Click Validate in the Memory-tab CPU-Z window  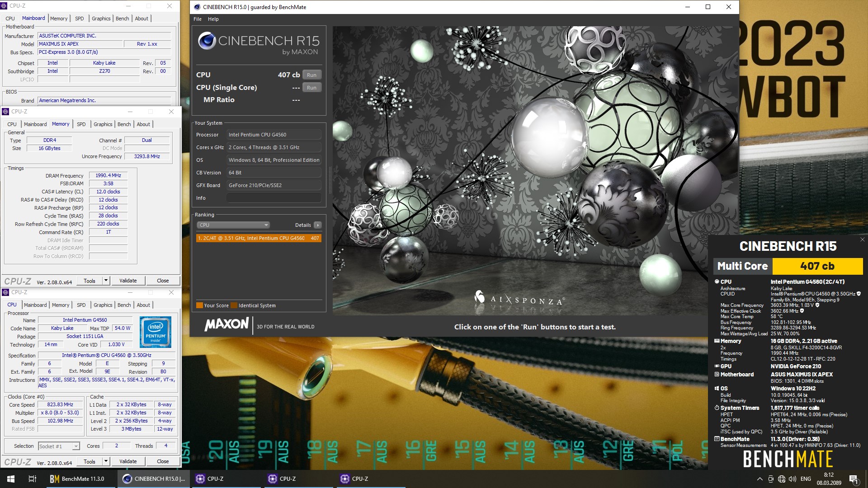point(128,281)
